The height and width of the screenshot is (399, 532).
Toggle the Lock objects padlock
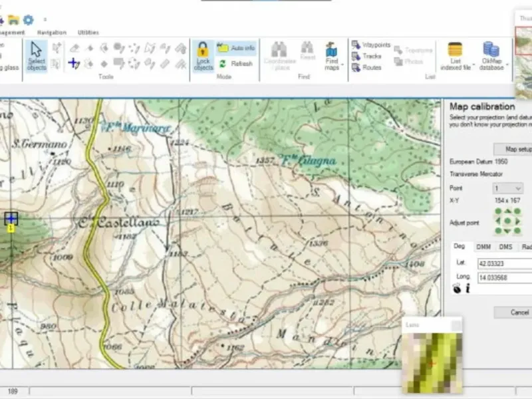click(x=203, y=57)
